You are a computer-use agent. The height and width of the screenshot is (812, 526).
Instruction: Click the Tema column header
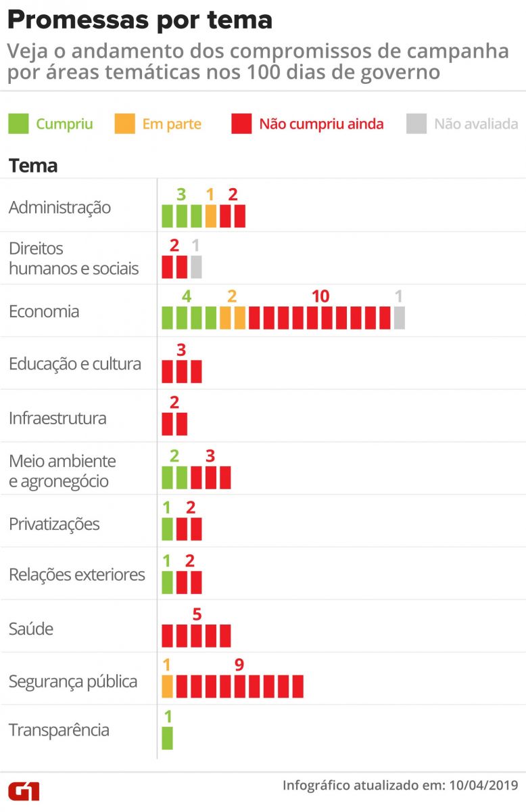(33, 166)
